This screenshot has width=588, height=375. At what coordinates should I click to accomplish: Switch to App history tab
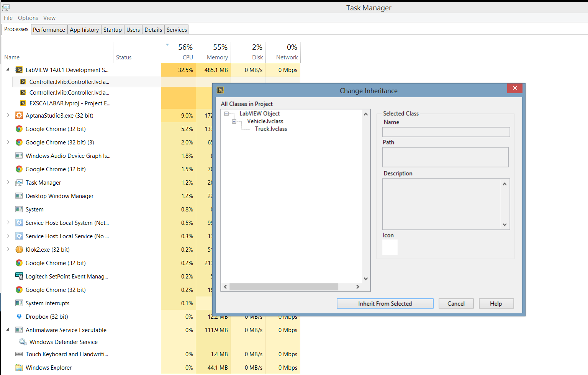(x=84, y=29)
